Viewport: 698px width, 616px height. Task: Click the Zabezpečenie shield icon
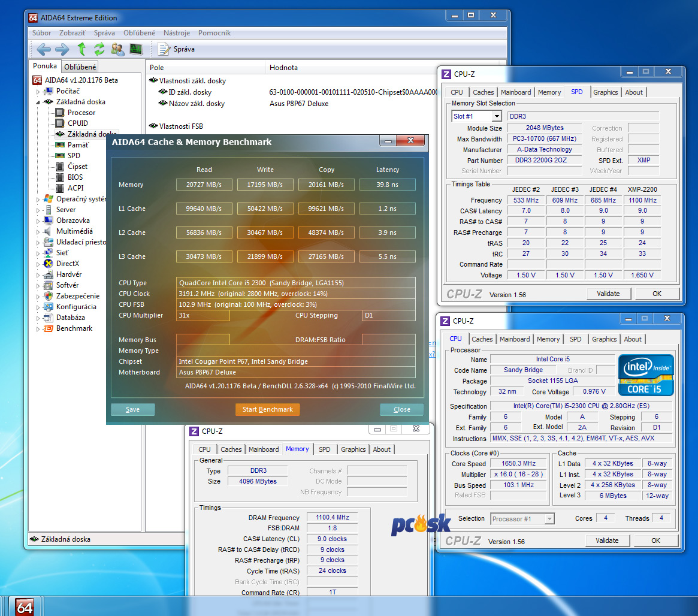49,296
